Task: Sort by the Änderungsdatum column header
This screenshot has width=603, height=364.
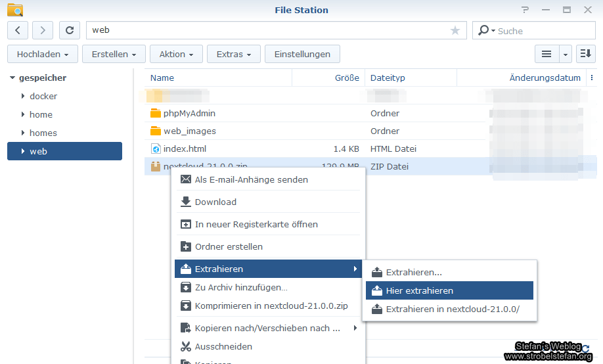Action: (x=521, y=78)
